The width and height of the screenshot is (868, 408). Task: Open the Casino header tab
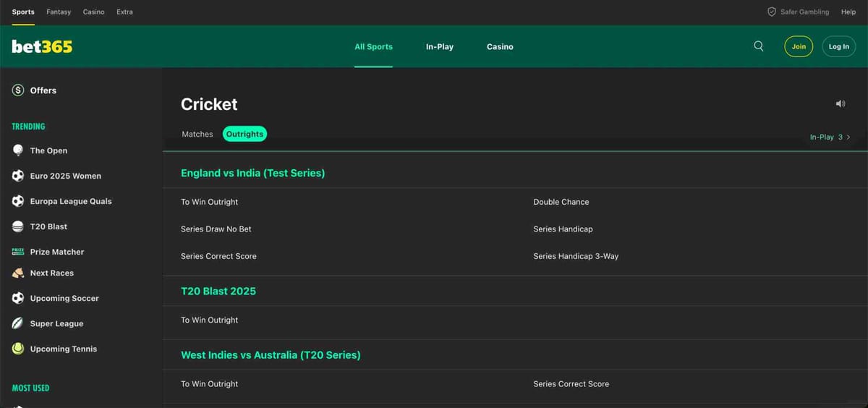coord(500,46)
